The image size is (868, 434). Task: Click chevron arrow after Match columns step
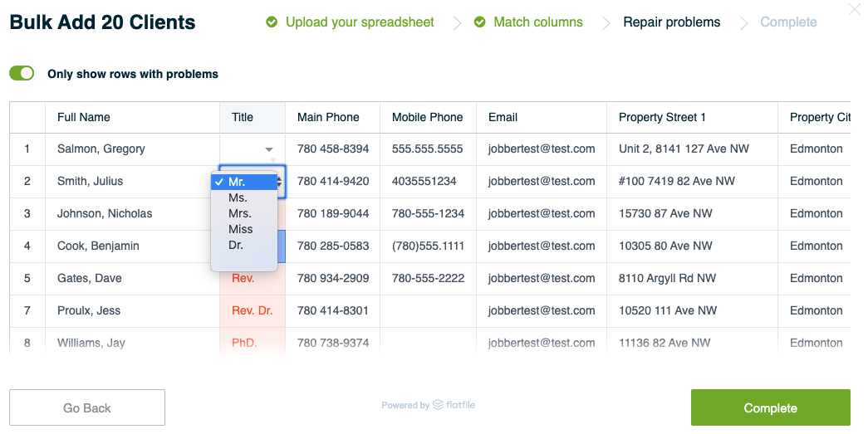606,22
